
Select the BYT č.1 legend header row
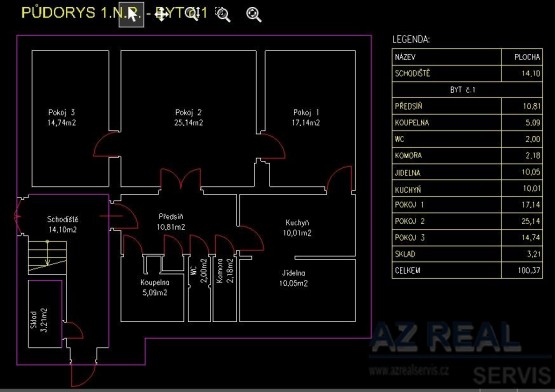point(467,90)
